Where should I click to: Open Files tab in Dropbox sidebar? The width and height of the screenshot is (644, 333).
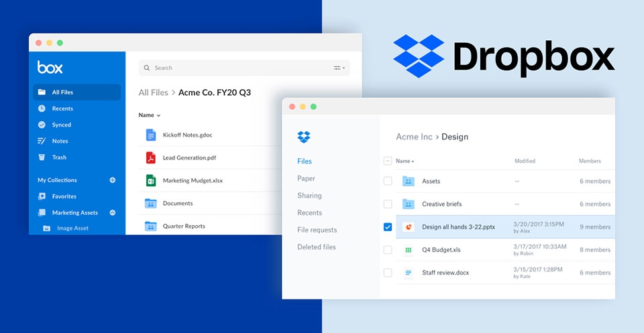click(305, 161)
